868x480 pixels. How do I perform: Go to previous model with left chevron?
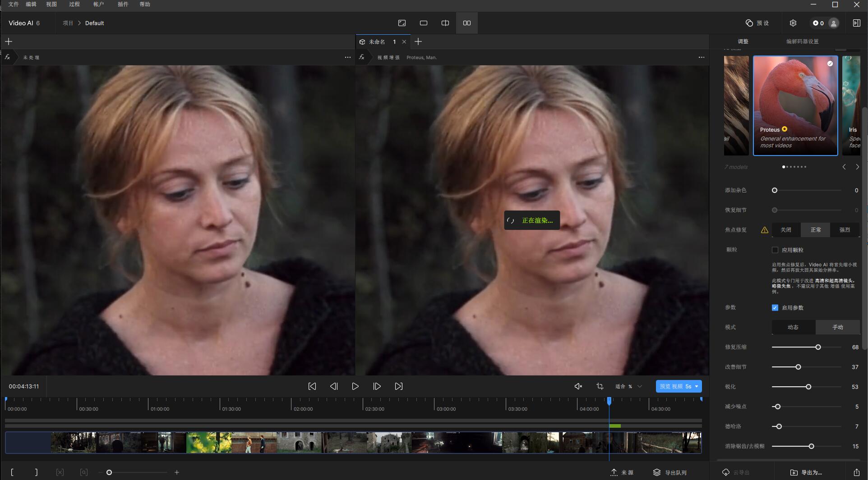844,167
